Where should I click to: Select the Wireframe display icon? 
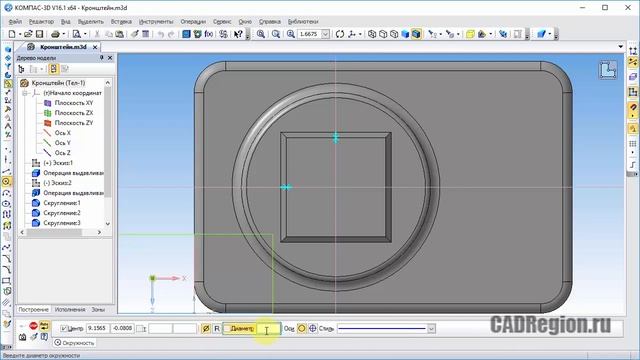pos(372,34)
